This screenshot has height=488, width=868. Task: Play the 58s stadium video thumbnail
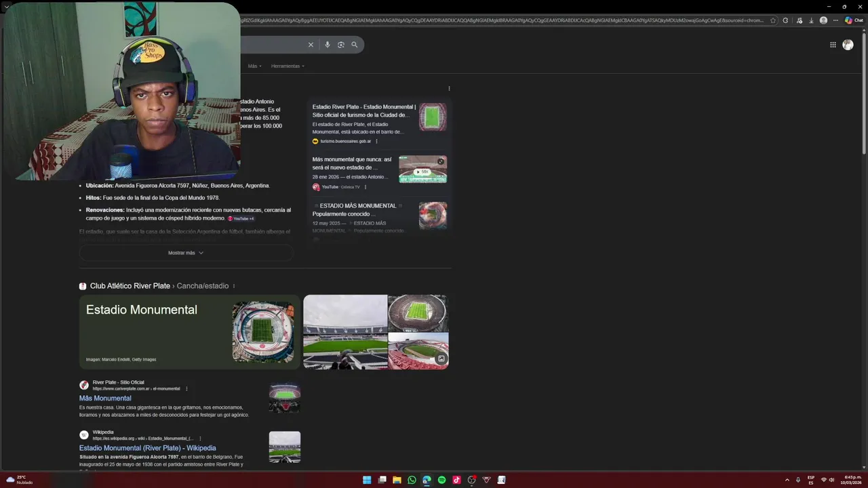(422, 169)
